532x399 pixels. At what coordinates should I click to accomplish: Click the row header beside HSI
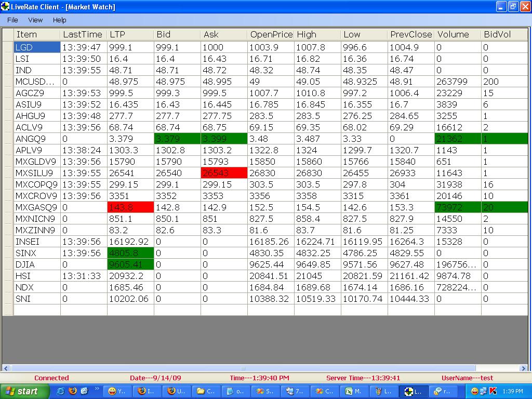[7, 276]
